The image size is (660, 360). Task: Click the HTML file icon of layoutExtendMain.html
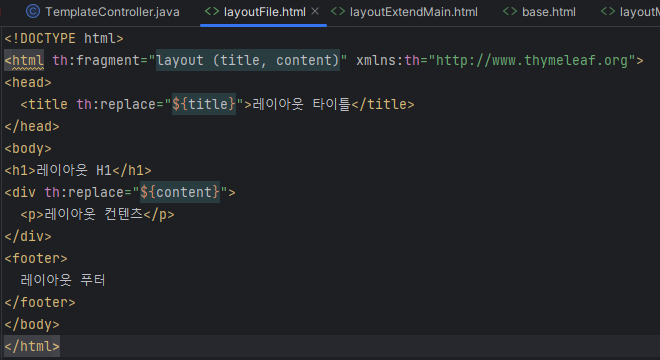pos(338,11)
